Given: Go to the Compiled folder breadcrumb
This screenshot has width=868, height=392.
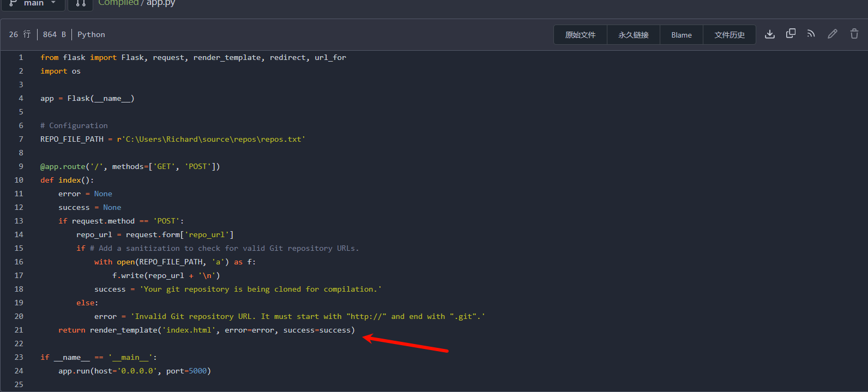Looking at the screenshot, I should pyautogui.click(x=118, y=3).
